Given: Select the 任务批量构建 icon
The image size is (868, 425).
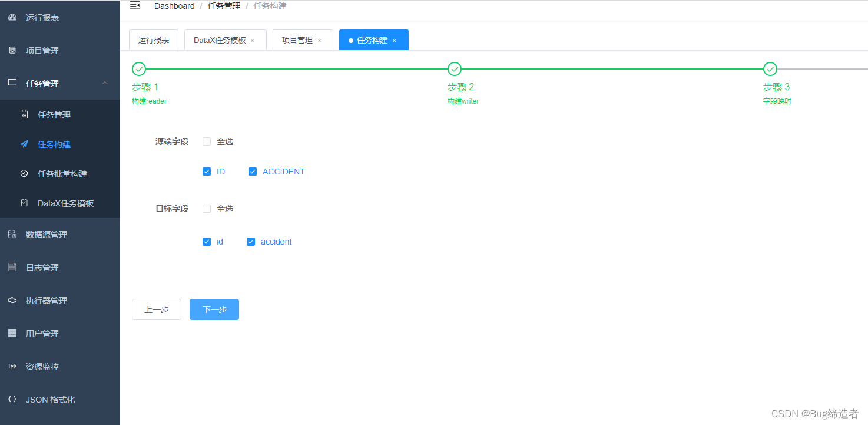Looking at the screenshot, I should [x=24, y=173].
